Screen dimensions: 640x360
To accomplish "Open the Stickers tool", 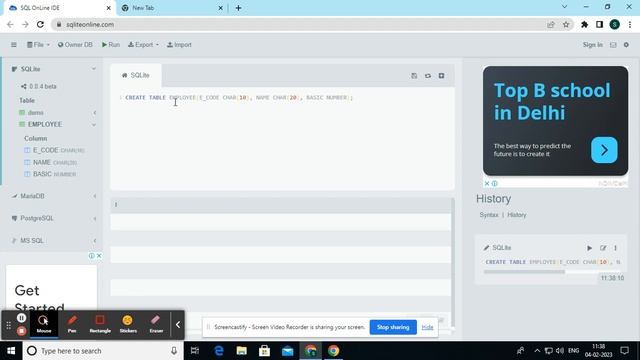I will click(x=128, y=324).
